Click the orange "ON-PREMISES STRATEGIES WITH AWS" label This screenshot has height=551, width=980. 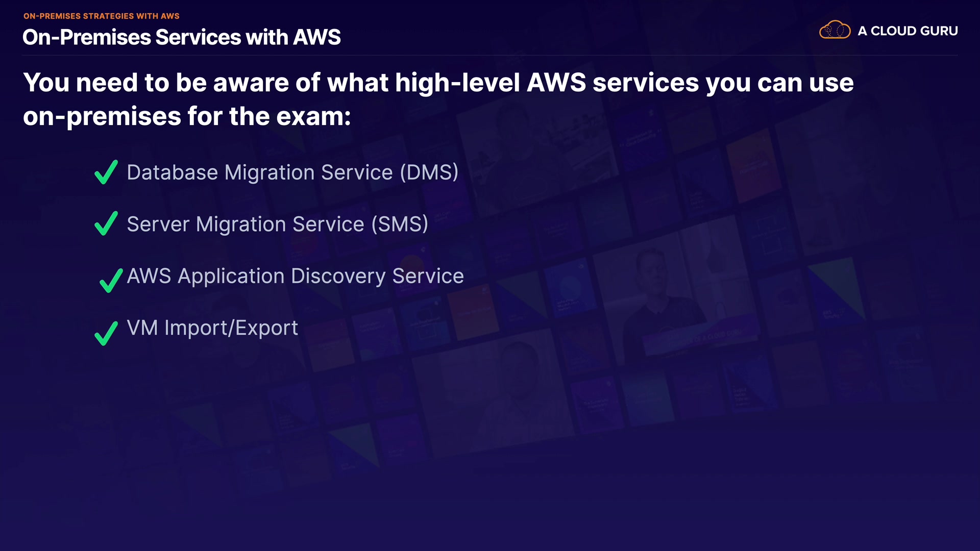pos(102,16)
